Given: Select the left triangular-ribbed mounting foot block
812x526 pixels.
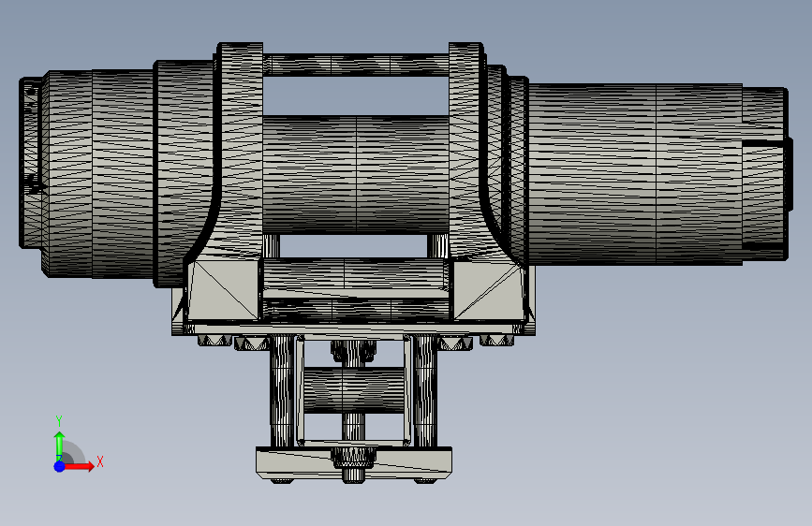Looking at the screenshot, I should click(x=222, y=289).
